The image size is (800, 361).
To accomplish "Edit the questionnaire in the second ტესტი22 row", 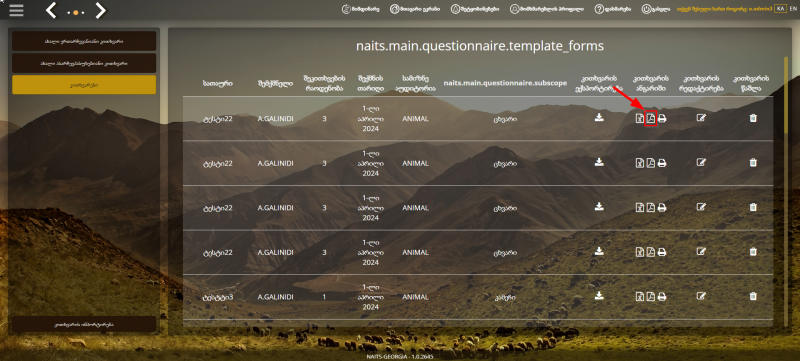I will click(x=702, y=162).
